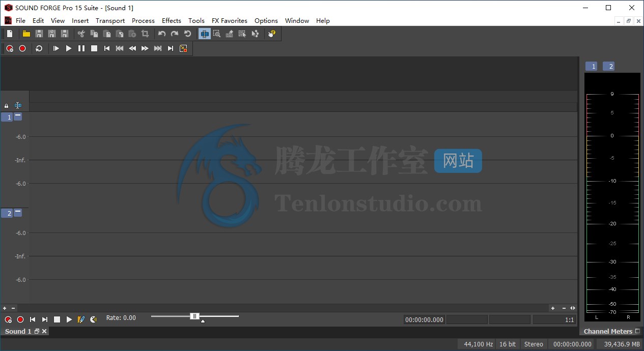Collapse channel 1 with its minus button

18,116
